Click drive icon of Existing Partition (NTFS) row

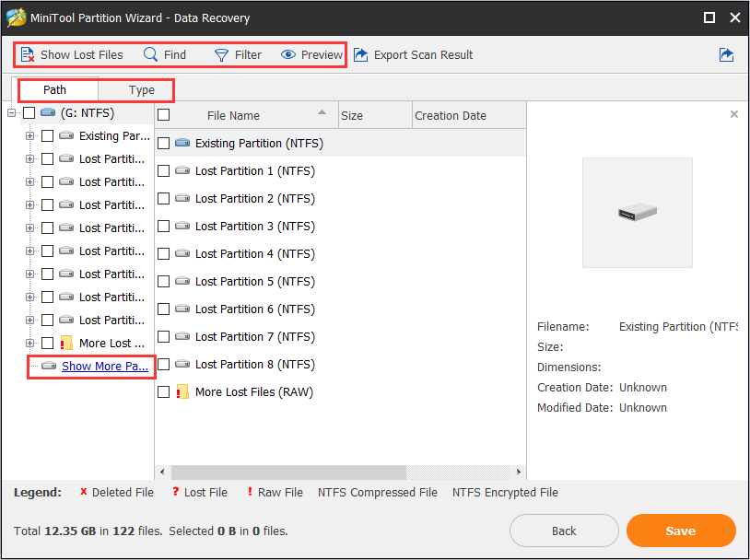182,143
